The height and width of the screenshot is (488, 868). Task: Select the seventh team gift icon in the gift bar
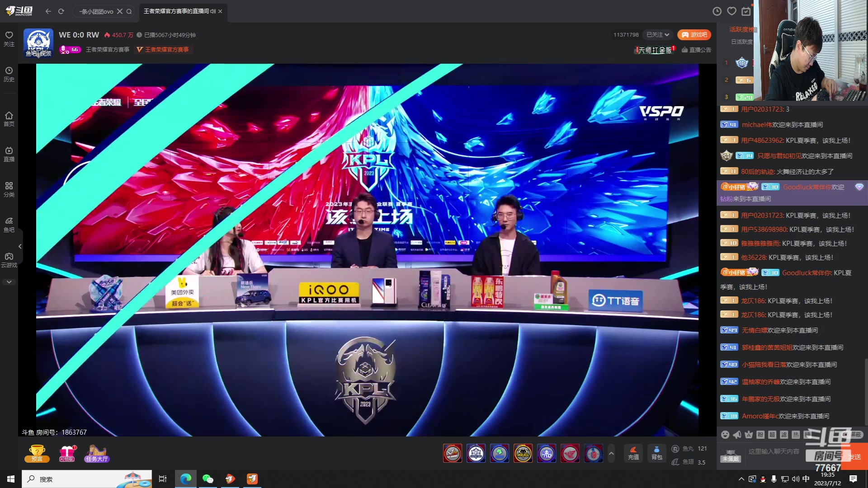point(594,453)
